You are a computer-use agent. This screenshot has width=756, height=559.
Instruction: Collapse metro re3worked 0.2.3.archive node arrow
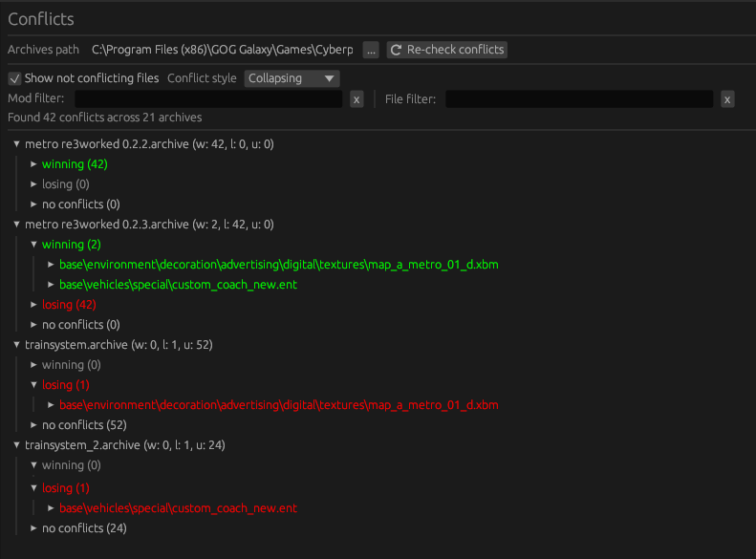17,225
